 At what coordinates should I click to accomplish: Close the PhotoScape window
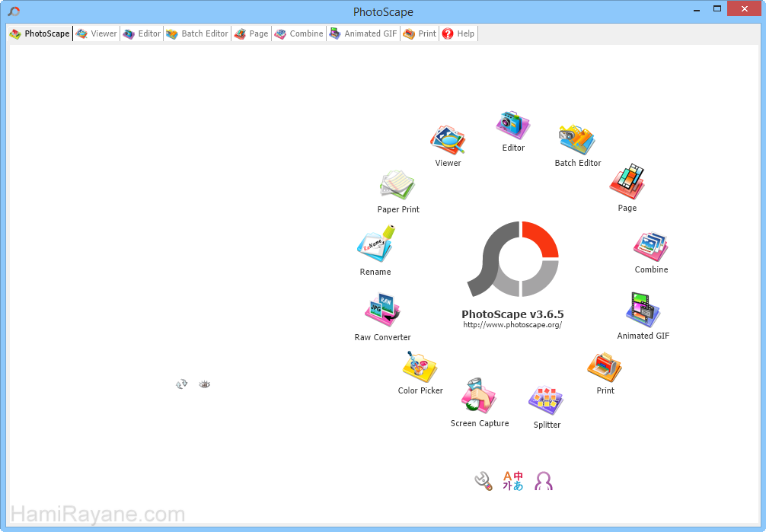point(745,9)
